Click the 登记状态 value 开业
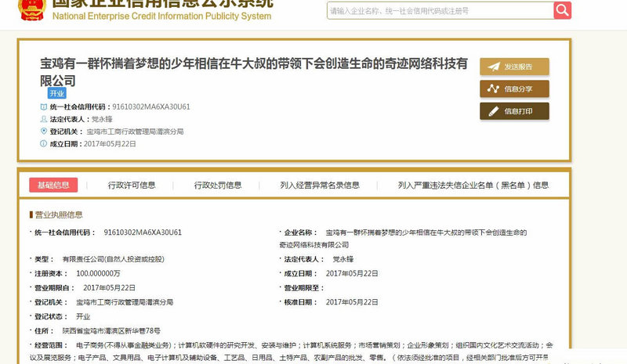Image resolution: width=627 pixels, height=364 pixels. pyautogui.click(x=83, y=316)
